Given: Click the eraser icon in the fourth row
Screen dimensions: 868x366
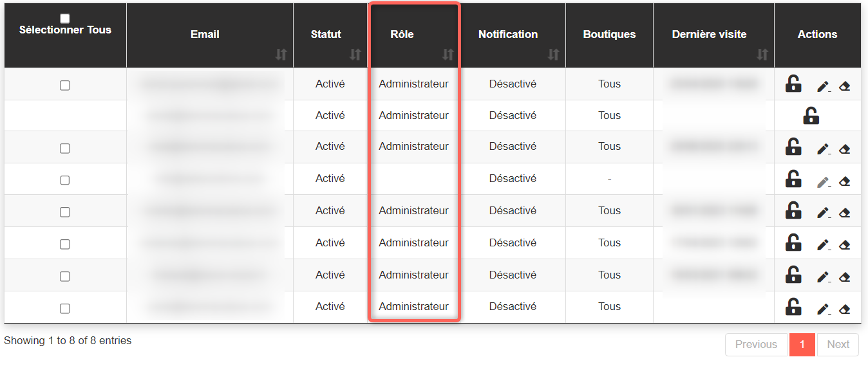Looking at the screenshot, I should pyautogui.click(x=845, y=181).
